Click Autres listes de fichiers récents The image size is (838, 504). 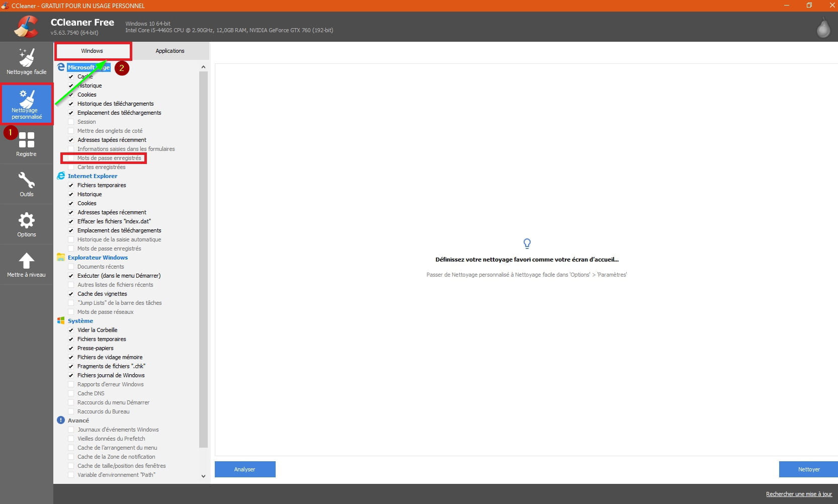(115, 285)
